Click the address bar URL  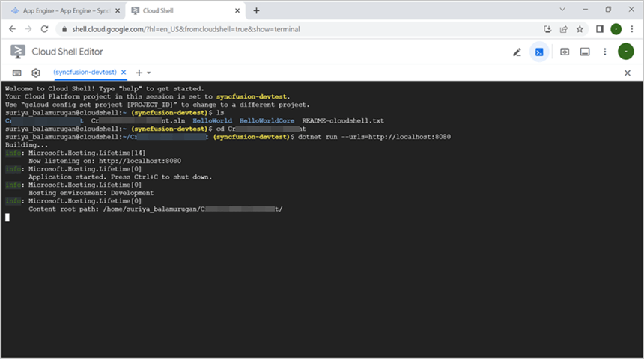pos(186,29)
